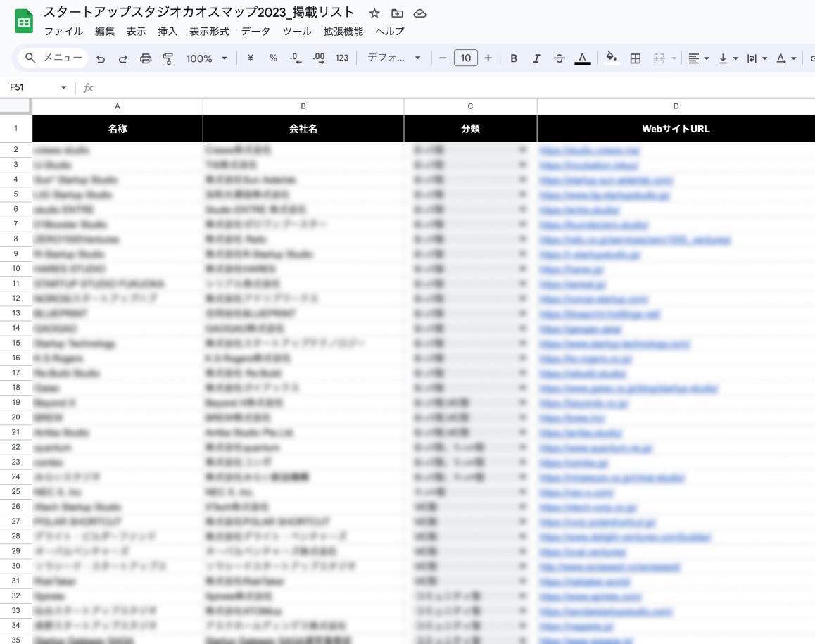Image resolution: width=815 pixels, height=644 pixels.
Task: Open the データ menu
Action: (255, 31)
